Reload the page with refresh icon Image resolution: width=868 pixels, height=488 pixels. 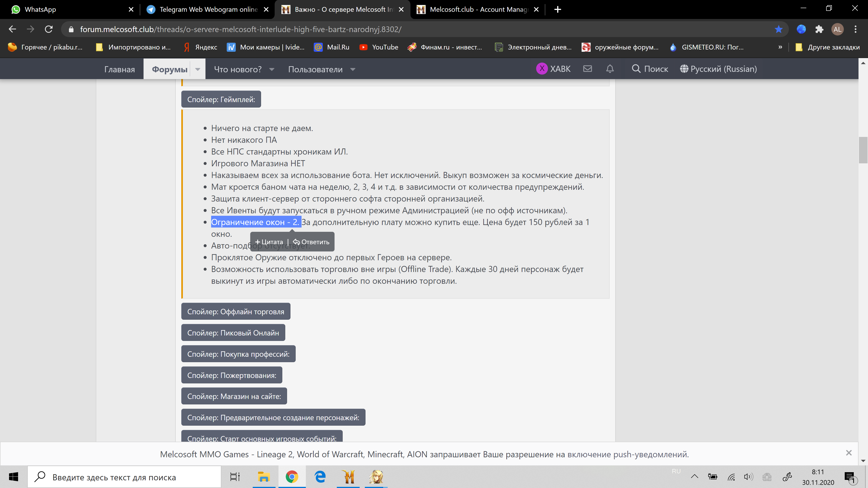pos(49,29)
